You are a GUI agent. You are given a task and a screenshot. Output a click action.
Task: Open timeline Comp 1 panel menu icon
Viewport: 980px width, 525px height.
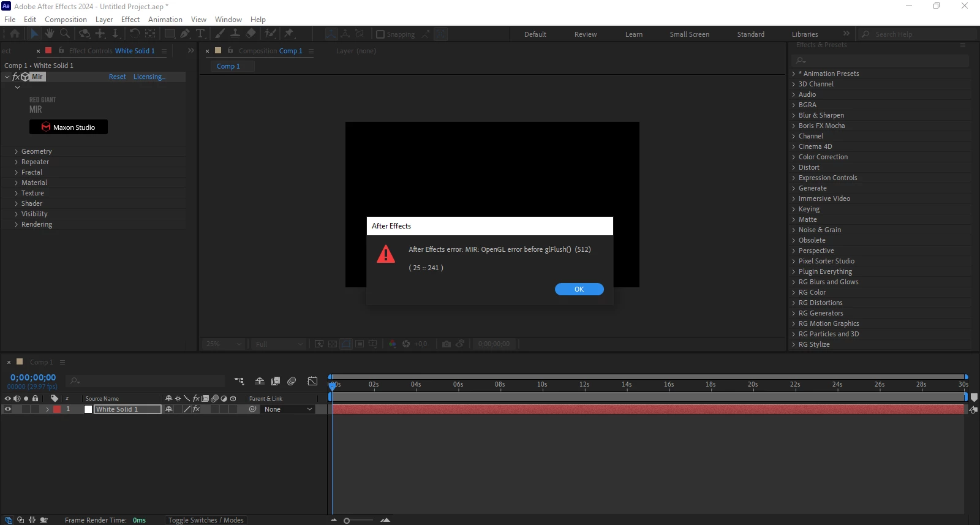coord(62,362)
